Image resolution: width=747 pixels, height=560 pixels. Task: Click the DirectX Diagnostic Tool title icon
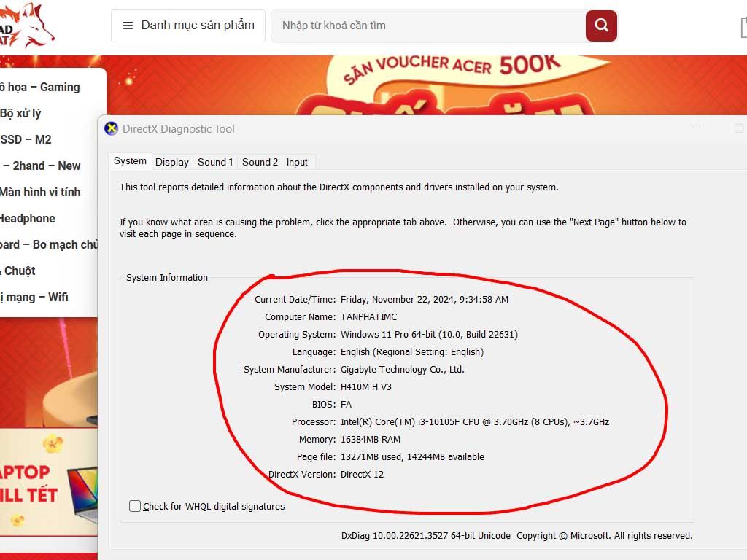[x=111, y=129]
